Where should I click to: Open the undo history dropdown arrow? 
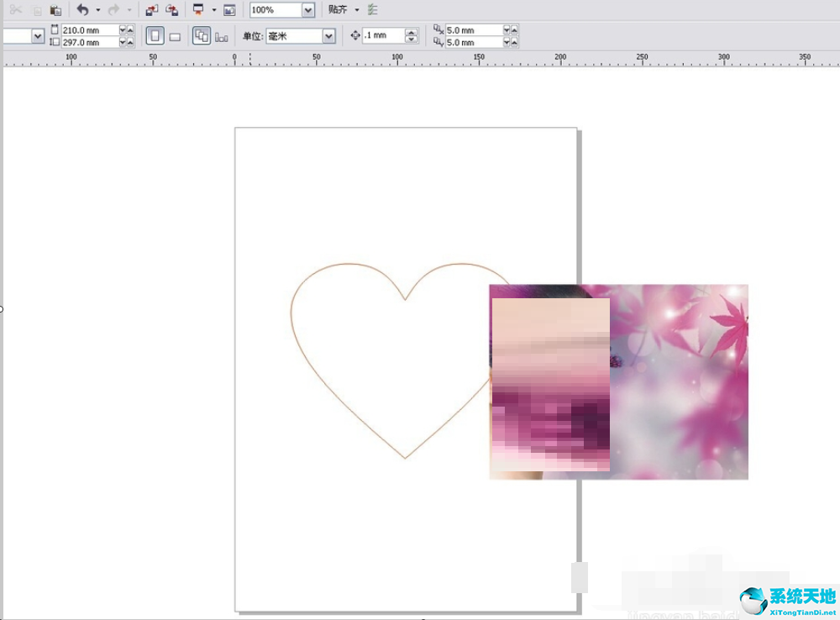point(97,10)
